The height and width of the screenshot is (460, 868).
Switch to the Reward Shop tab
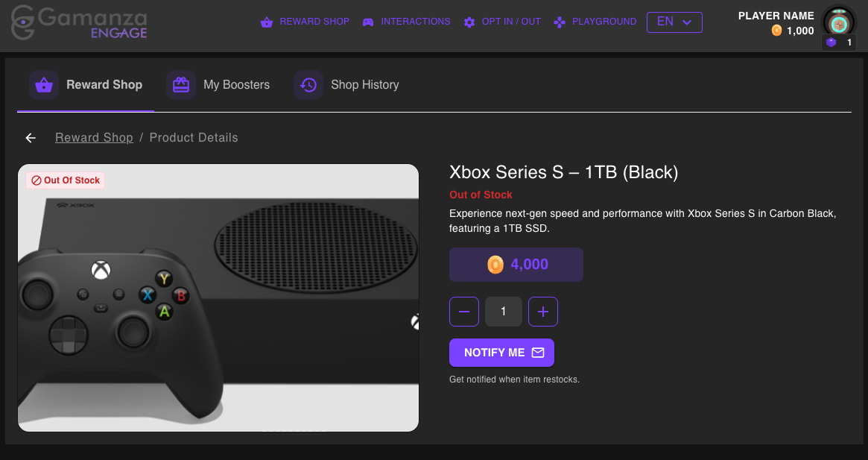(86, 85)
